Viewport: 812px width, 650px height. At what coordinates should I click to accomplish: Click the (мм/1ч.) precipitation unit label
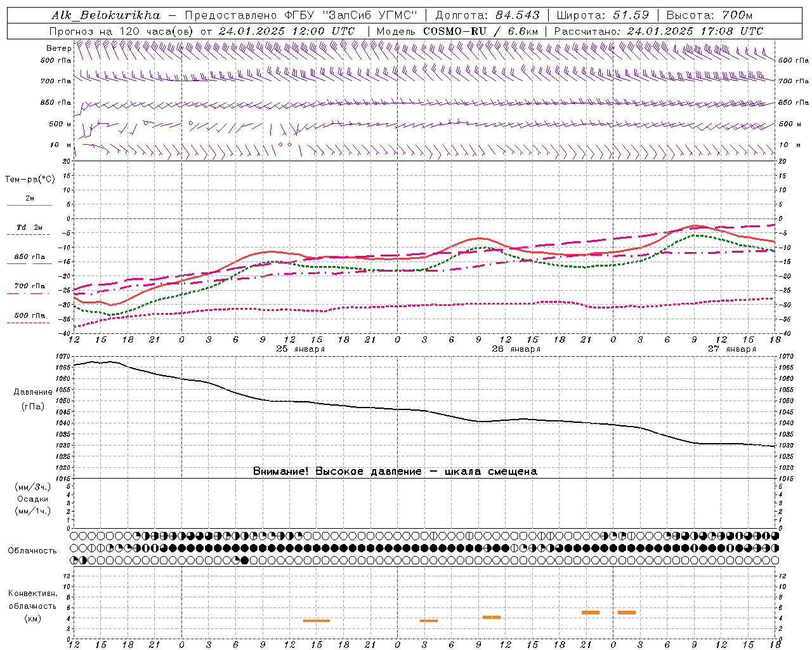point(33,511)
